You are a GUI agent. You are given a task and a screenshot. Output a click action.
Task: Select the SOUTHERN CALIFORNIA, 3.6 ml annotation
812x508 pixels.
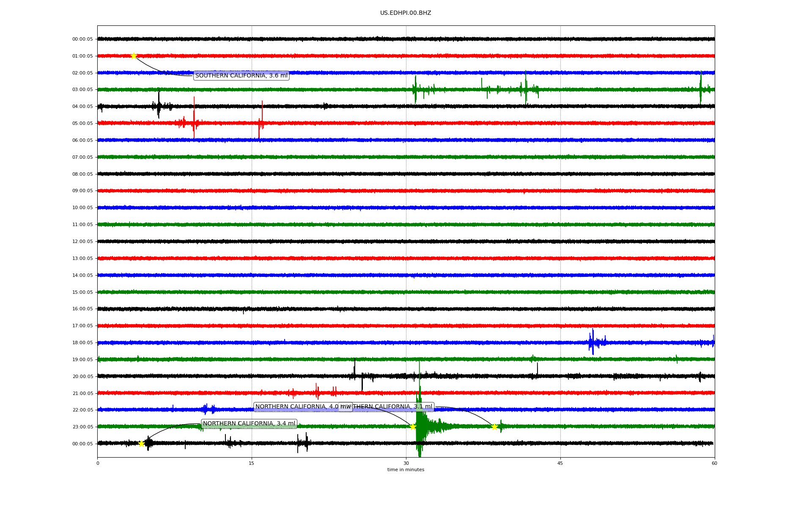[241, 76]
